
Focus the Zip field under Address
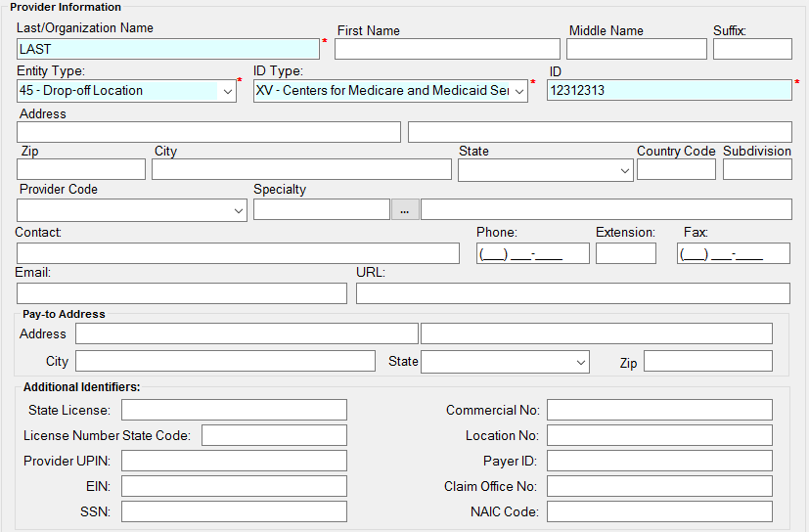pos(81,169)
